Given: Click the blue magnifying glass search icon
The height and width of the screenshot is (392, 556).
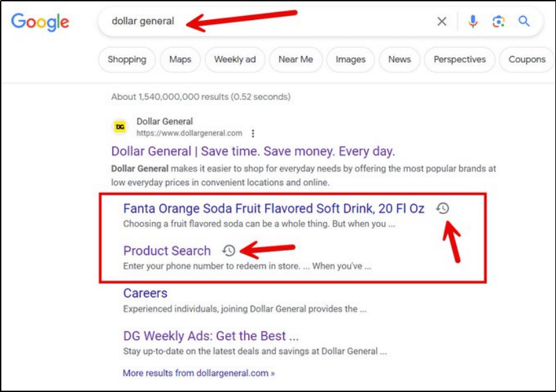Looking at the screenshot, I should tap(525, 21).
